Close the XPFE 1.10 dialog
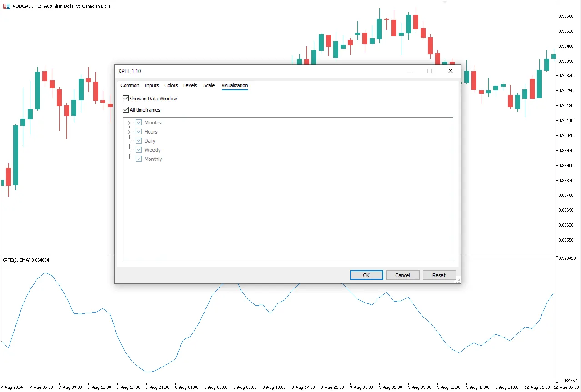Screen dimensions: 581x392 click(x=450, y=71)
